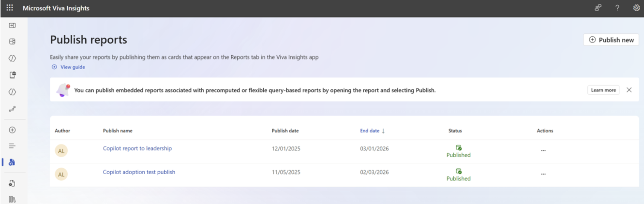
Task: Click the Publish new button
Action: [x=611, y=40]
